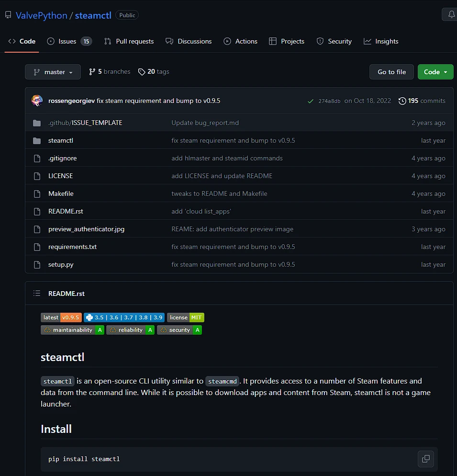The width and height of the screenshot is (457, 476).
Task: Open the Pull requests tab
Action: [129, 42]
